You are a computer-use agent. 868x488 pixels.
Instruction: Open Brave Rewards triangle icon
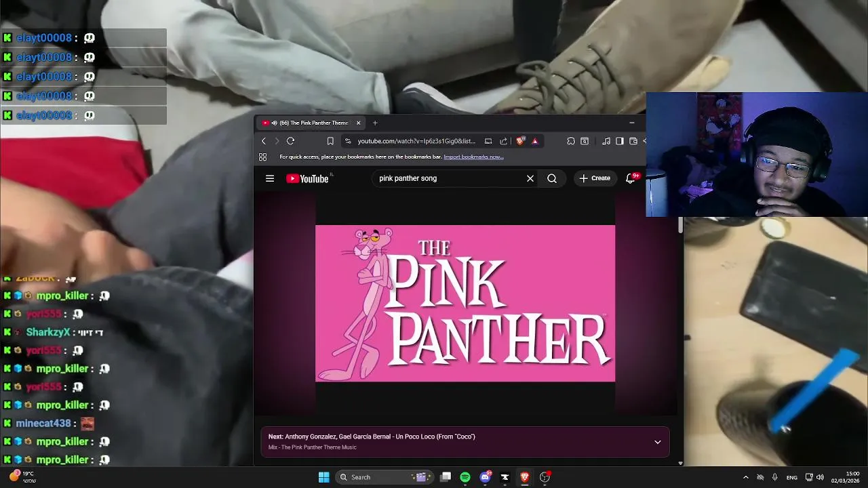[x=535, y=141]
